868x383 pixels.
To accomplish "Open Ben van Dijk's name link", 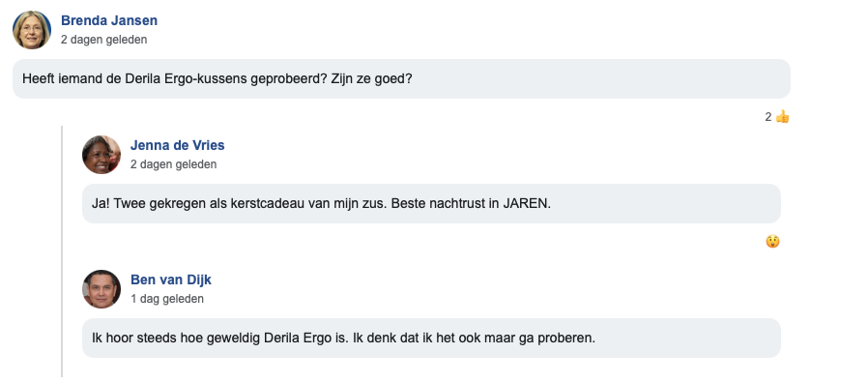I will point(171,280).
